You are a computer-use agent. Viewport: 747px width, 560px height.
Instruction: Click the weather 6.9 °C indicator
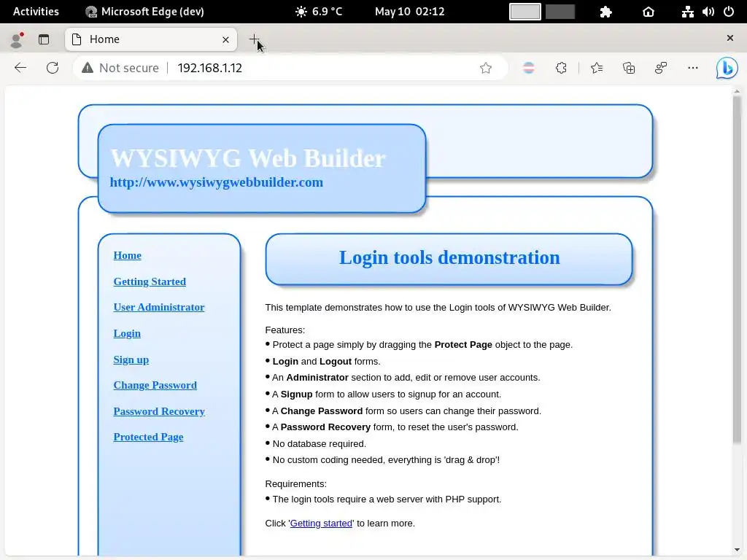(319, 12)
